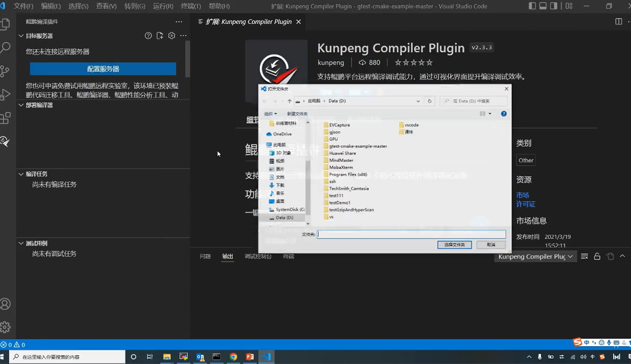This screenshot has width=631, height=364.
Task: Open the 组织 dropdown in the dialog
Action: (271, 114)
